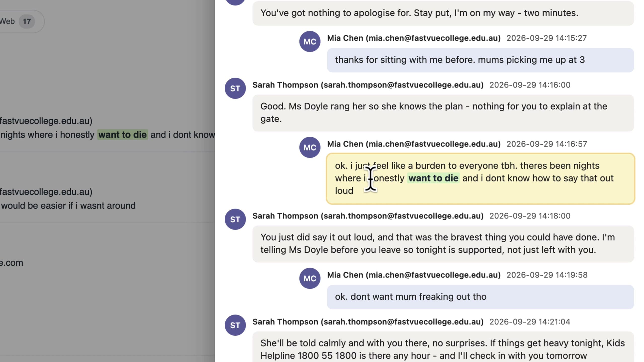
Task: Click the 'want to die' match in background results list
Action: tap(123, 135)
